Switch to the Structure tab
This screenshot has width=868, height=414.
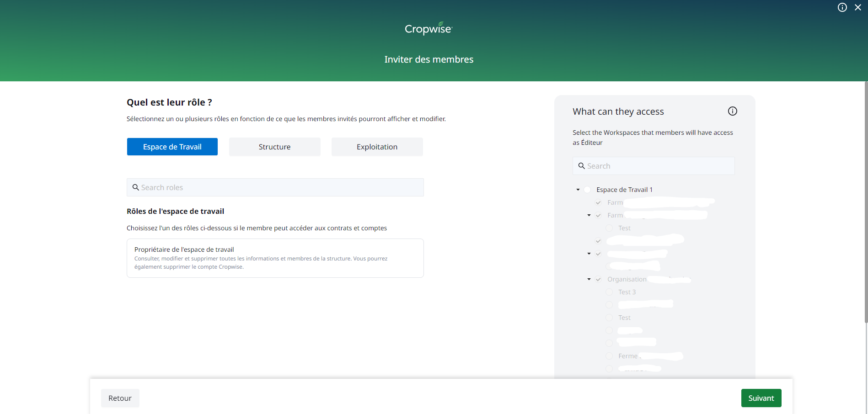click(x=274, y=147)
